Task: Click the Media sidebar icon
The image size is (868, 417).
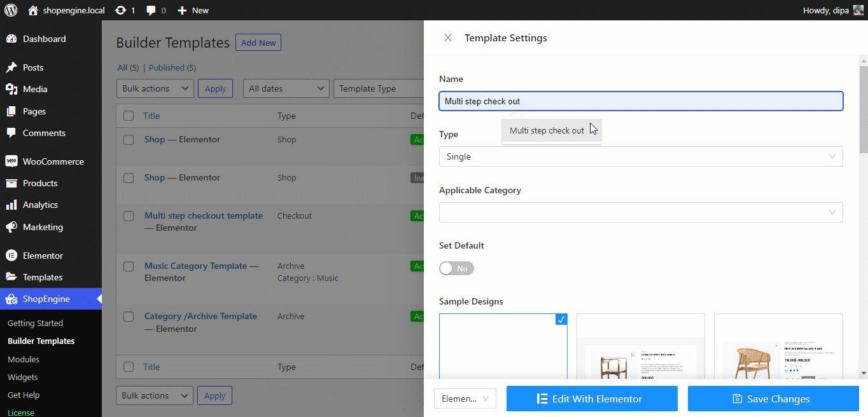Action: click(x=11, y=89)
